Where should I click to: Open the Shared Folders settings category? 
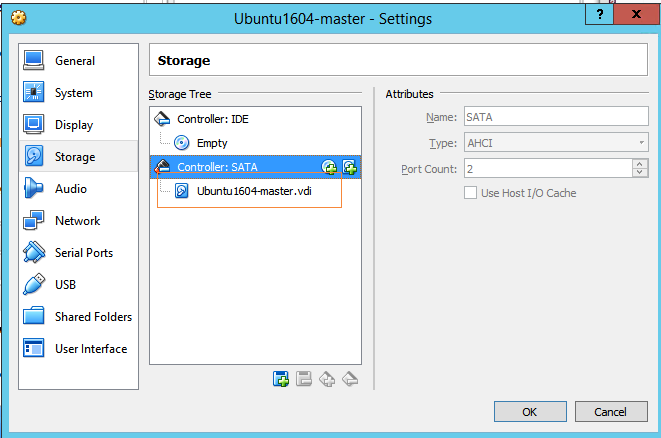[x=78, y=317]
